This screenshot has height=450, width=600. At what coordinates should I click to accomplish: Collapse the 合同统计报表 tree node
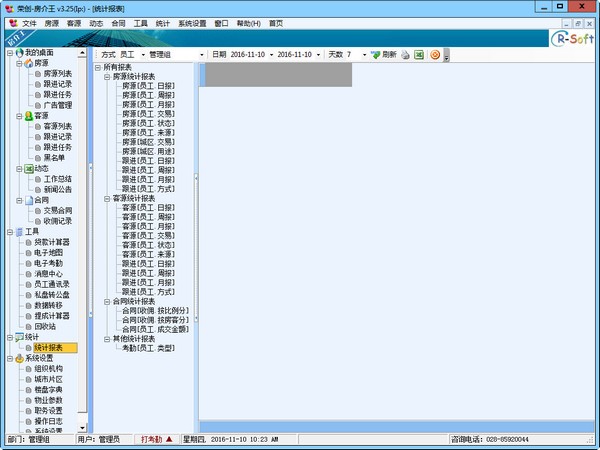(108, 300)
